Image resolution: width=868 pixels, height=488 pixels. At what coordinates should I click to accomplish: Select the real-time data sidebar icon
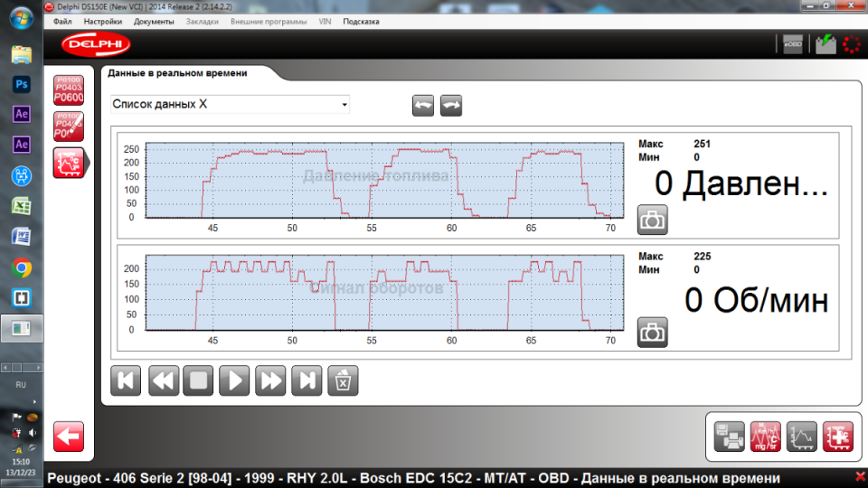pyautogui.click(x=69, y=163)
